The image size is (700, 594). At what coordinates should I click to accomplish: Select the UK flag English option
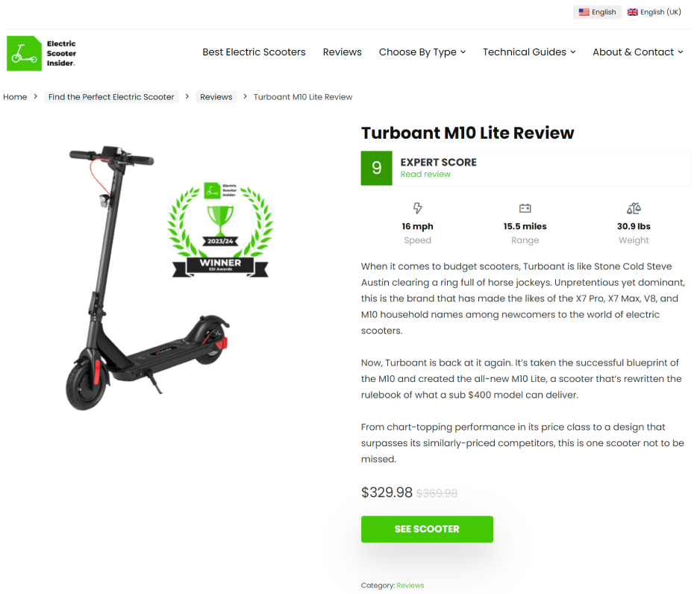(654, 12)
